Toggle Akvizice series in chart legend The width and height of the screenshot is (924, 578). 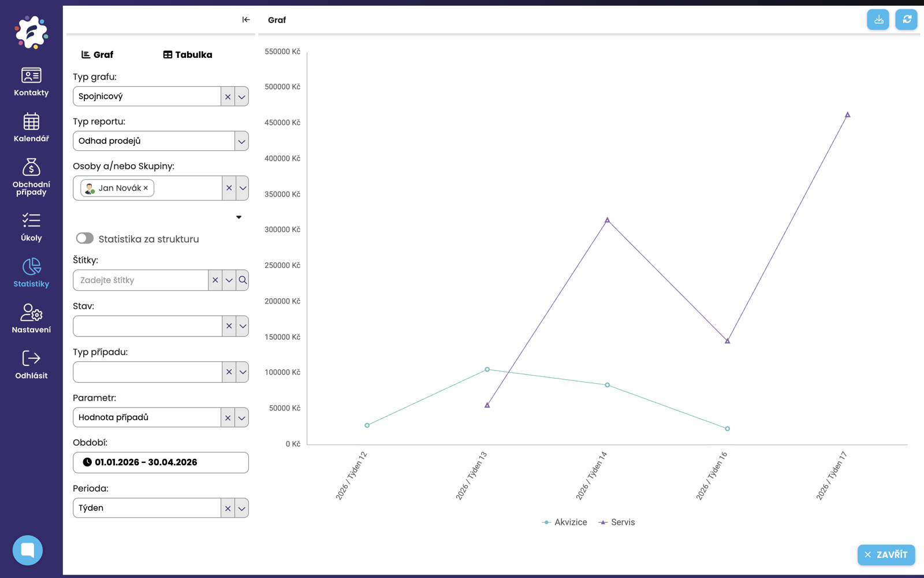564,522
